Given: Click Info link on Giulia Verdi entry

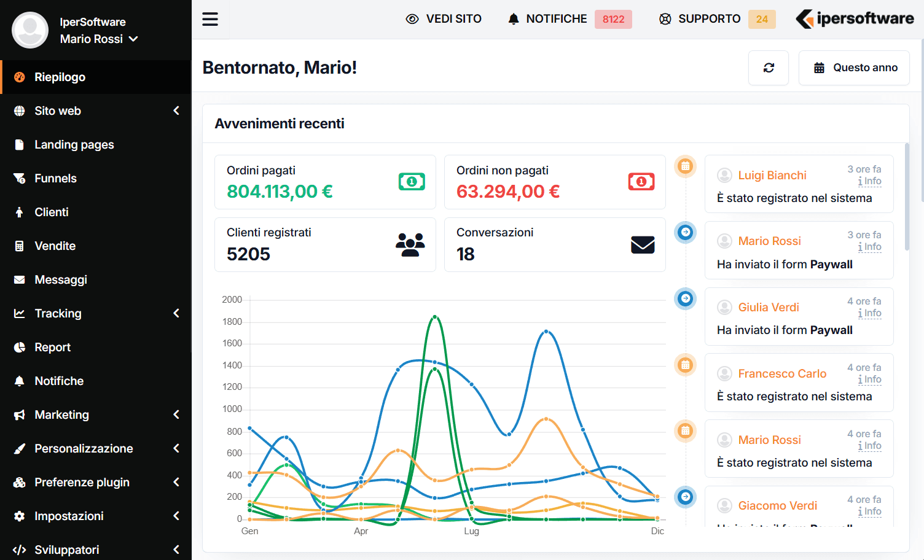Looking at the screenshot, I should (x=870, y=313).
